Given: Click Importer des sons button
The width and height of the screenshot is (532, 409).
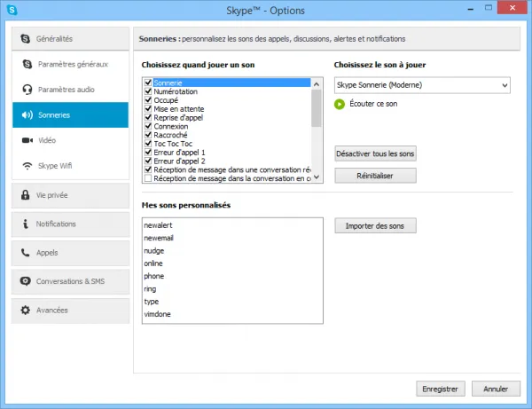Looking at the screenshot, I should pyautogui.click(x=375, y=225).
